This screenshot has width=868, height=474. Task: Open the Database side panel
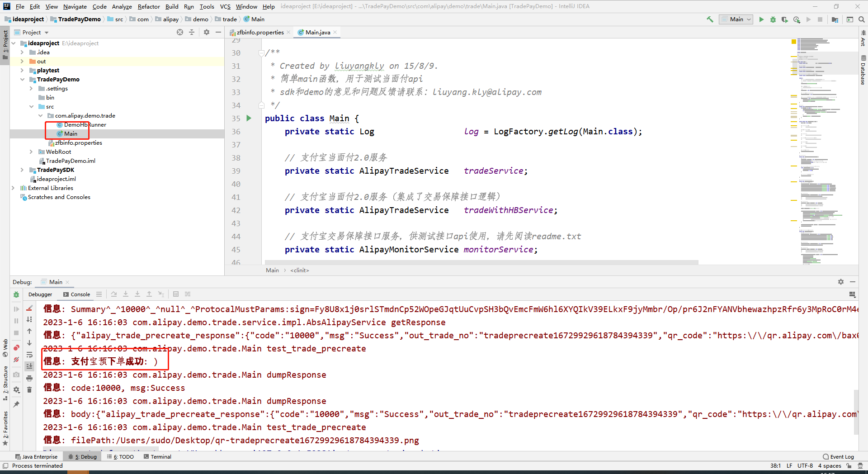coord(863,70)
